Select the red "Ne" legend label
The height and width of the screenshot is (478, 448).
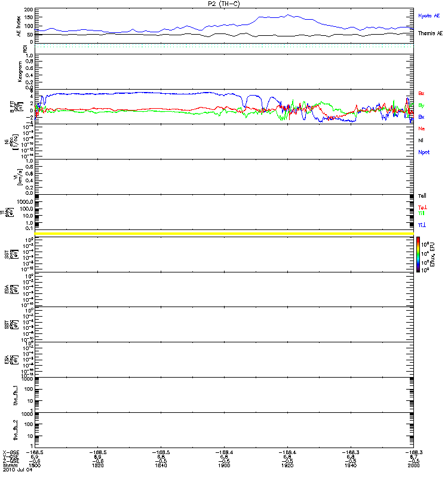(422, 128)
